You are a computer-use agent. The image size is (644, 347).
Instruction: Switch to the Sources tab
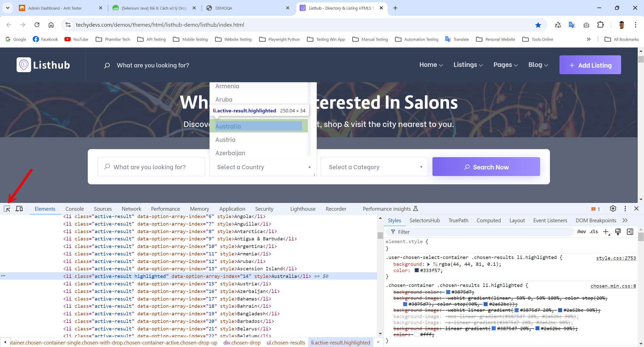tap(103, 209)
